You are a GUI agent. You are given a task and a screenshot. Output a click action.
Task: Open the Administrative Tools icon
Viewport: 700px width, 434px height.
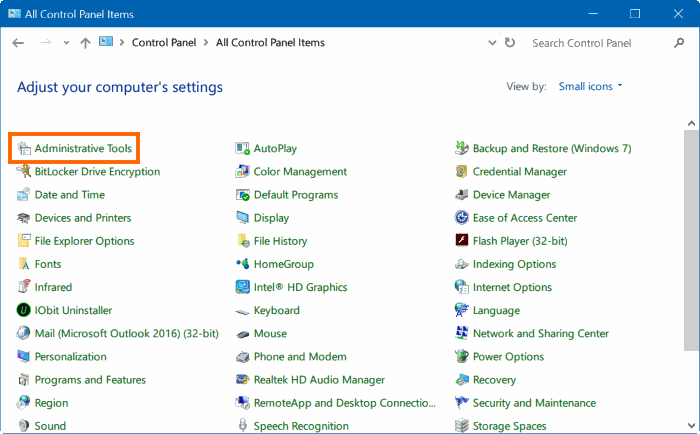pyautogui.click(x=24, y=148)
